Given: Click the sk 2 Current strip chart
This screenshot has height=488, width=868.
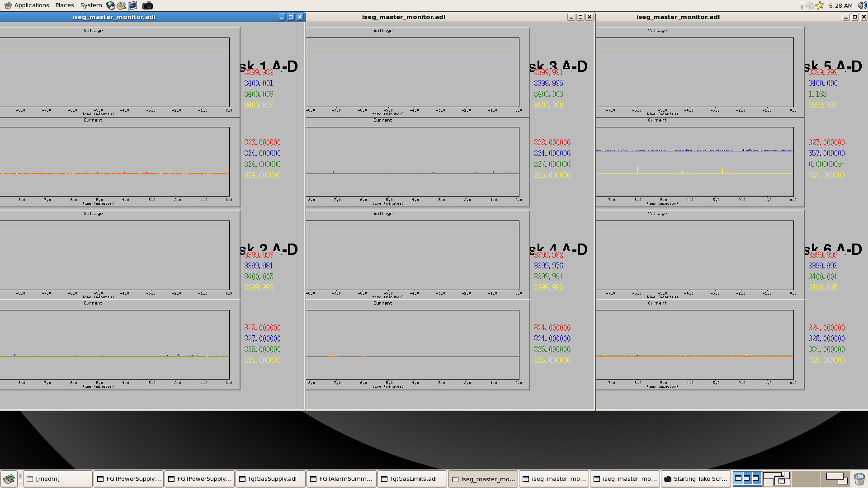Looking at the screenshot, I should 120,345.
